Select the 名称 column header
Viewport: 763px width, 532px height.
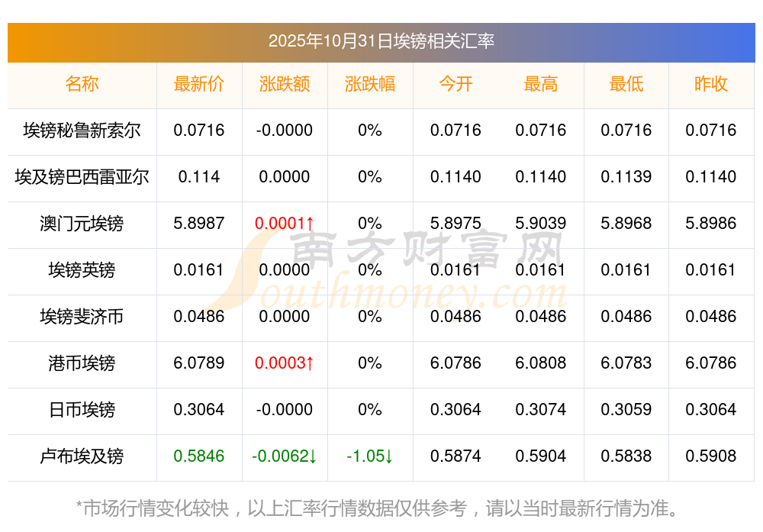tap(82, 84)
